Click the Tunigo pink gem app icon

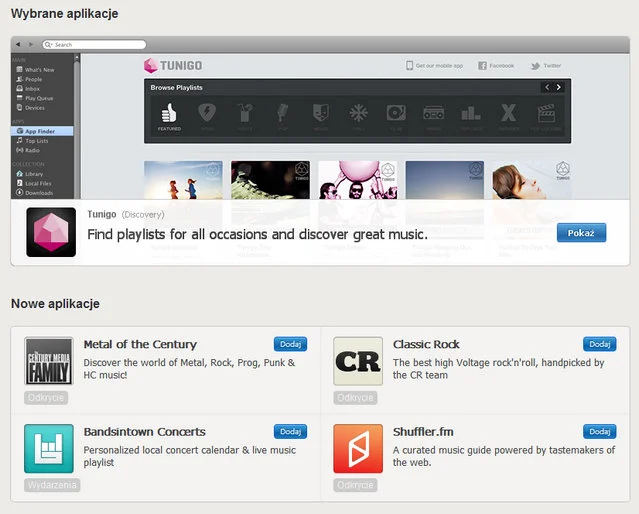point(51,232)
